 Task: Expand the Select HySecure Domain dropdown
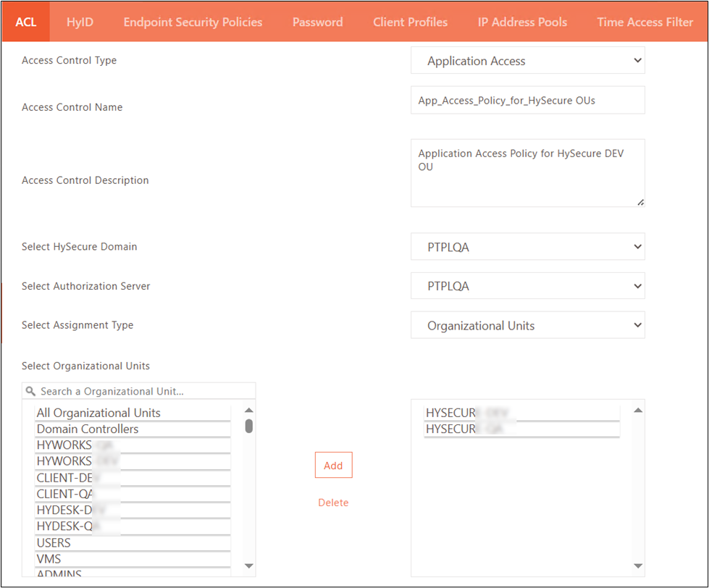point(527,247)
